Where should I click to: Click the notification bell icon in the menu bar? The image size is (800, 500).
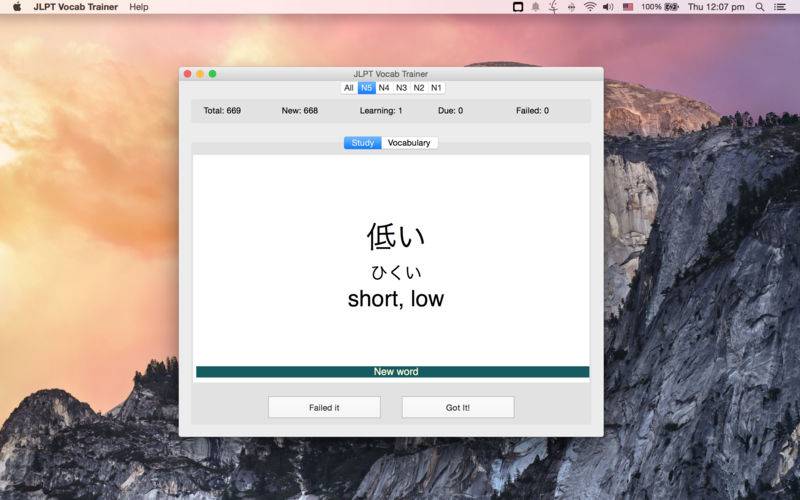click(536, 7)
